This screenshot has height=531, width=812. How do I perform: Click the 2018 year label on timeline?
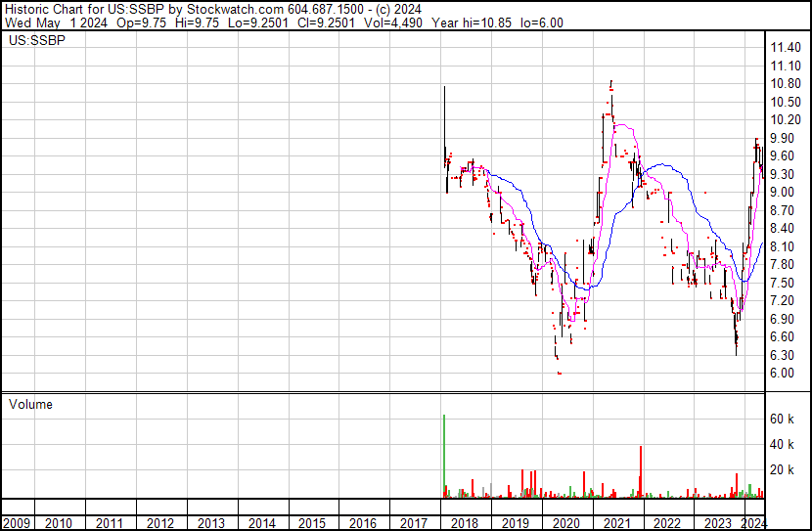point(464,523)
